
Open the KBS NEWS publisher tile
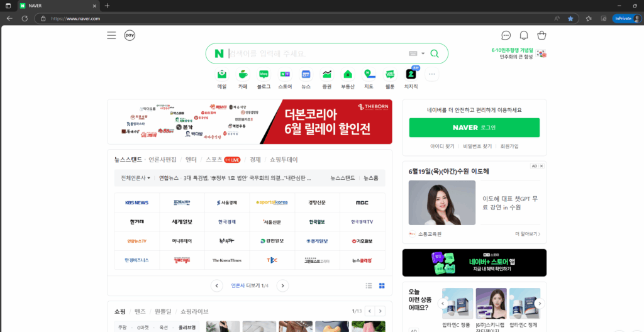click(x=137, y=202)
